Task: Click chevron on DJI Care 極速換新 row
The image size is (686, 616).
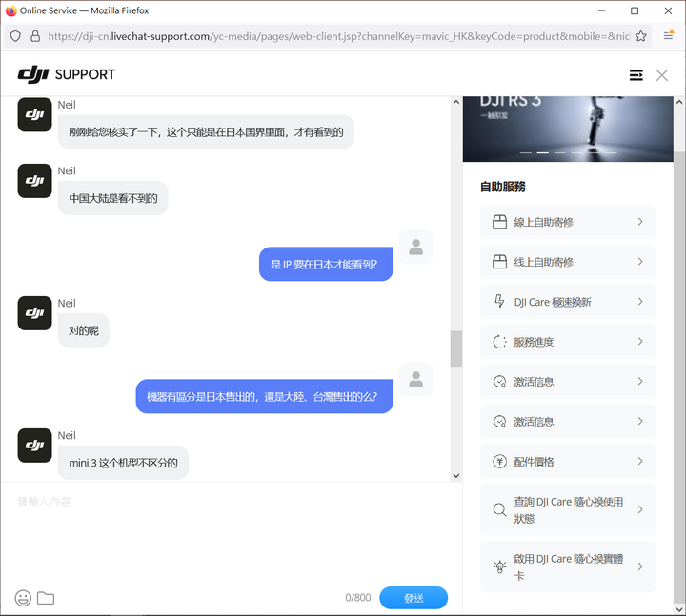Action: coord(640,302)
